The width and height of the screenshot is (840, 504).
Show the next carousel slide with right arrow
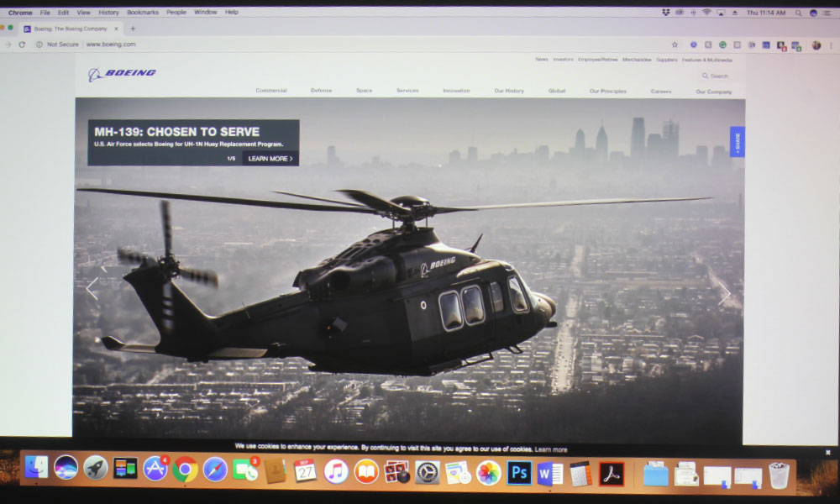[723, 293]
